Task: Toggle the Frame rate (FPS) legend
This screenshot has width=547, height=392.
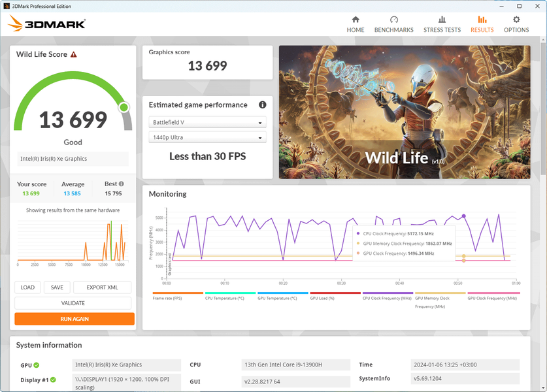Action: pos(178,296)
